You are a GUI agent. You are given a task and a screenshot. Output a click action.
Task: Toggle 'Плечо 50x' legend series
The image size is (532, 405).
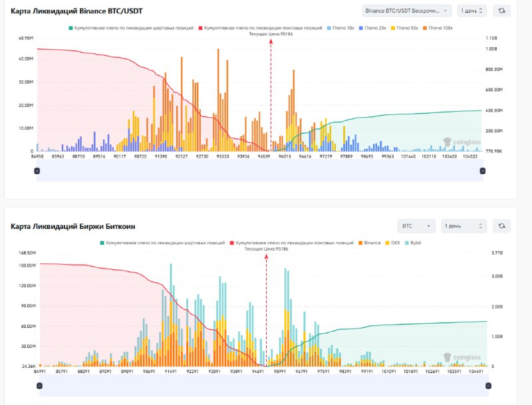click(x=408, y=28)
